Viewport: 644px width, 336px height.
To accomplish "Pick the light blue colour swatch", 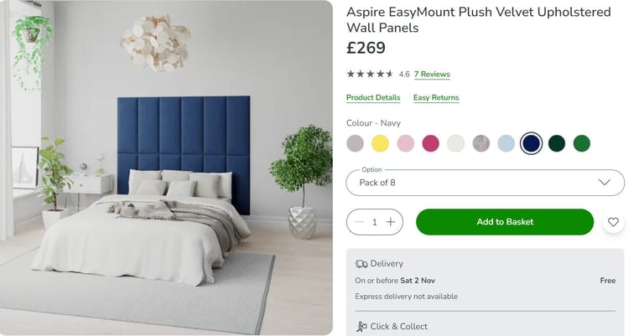I will (x=506, y=143).
